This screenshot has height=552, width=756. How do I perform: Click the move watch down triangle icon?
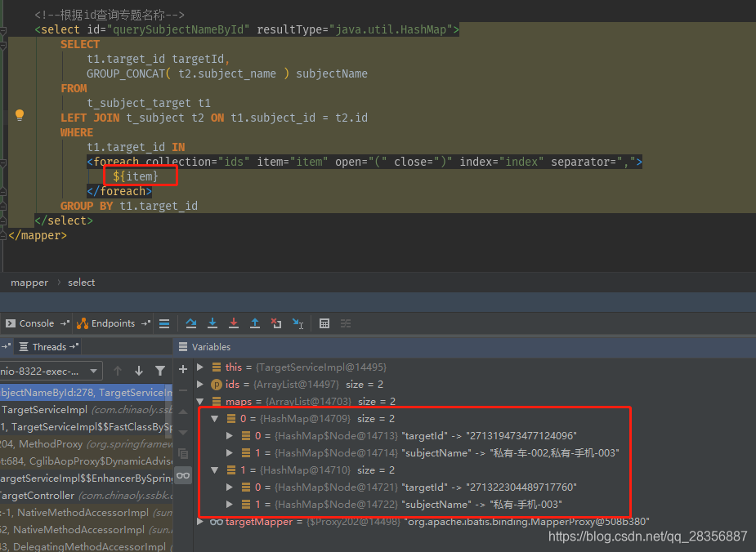pyautogui.click(x=183, y=433)
